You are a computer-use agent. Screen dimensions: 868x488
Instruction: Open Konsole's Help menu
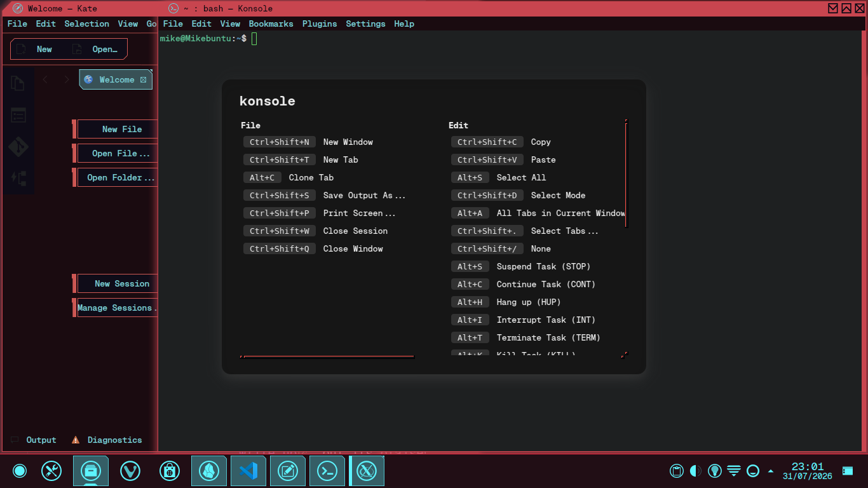[404, 24]
